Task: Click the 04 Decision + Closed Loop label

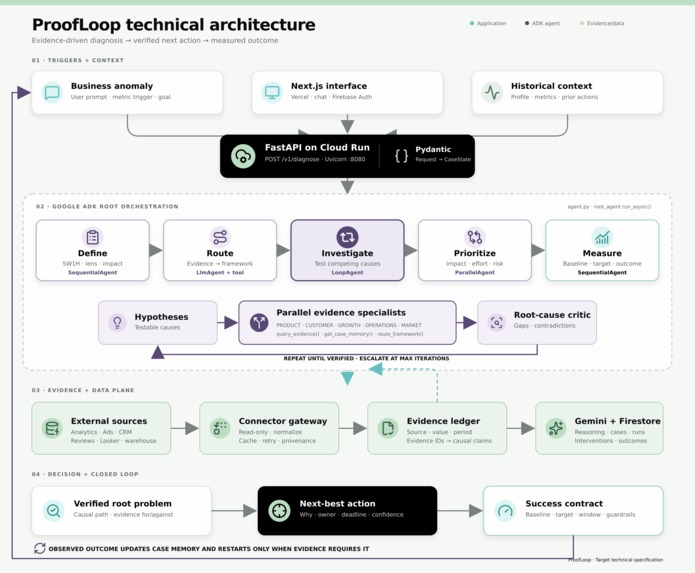Action: pyautogui.click(x=85, y=474)
